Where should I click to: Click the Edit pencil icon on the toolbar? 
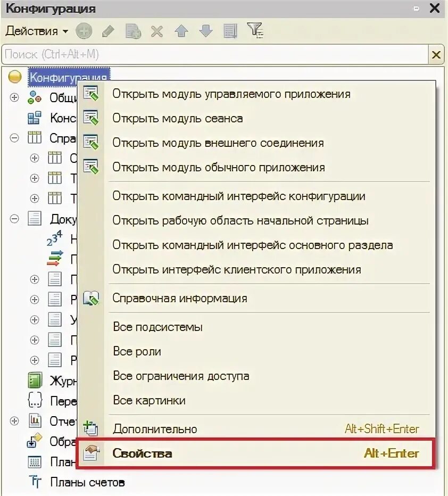pos(108,31)
